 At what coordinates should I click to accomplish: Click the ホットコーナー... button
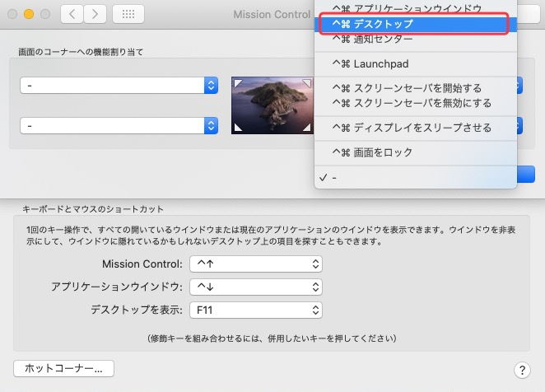coord(63,368)
